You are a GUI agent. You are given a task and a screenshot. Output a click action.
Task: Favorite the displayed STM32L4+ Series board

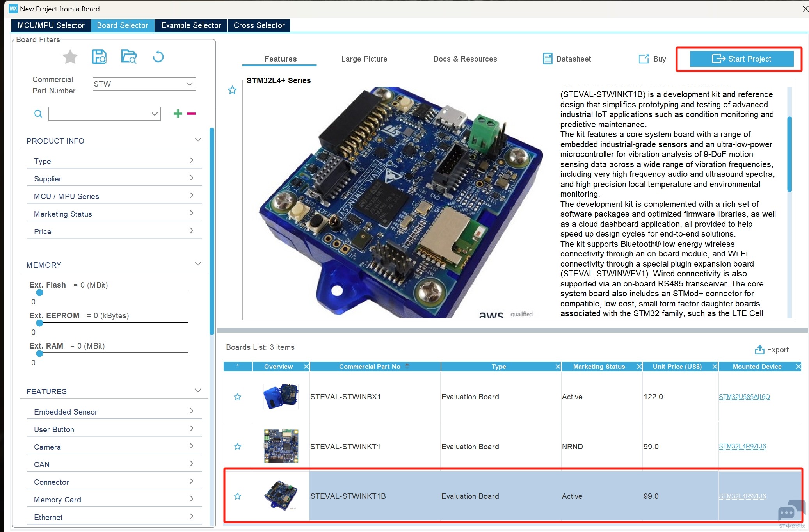click(232, 90)
